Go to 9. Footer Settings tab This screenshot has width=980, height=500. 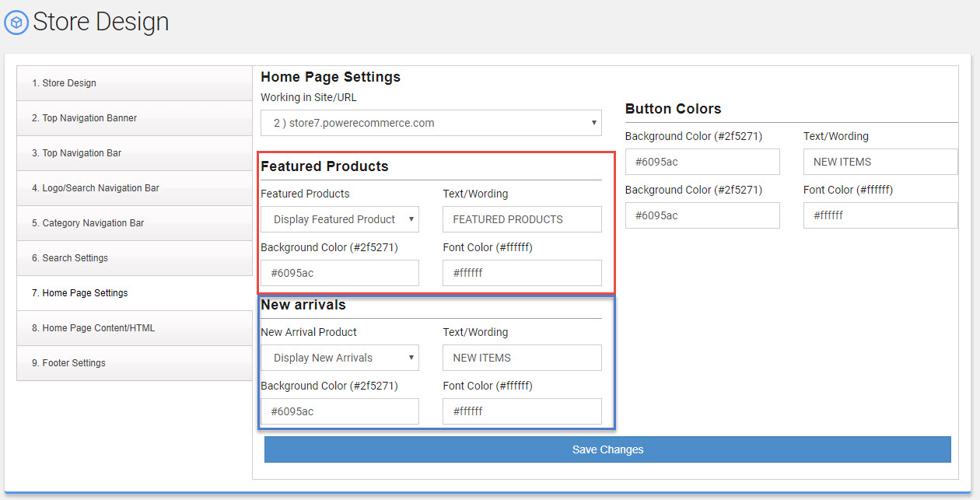click(134, 363)
